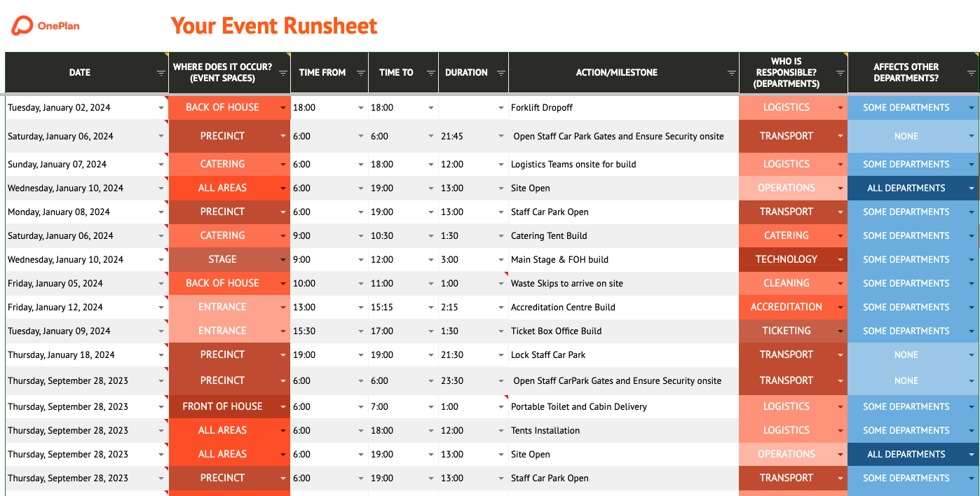Select 'Logistics Teams onsite for build' cell
Image resolution: width=980 pixels, height=496 pixels.
point(623,165)
